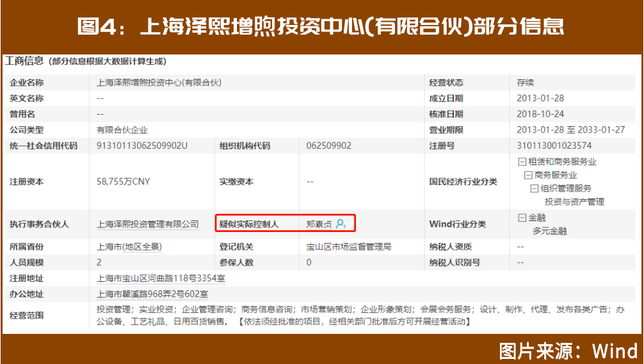644x364 pixels.
Task: Click the 租赁和商务服务业 label text
Action: click(x=562, y=162)
